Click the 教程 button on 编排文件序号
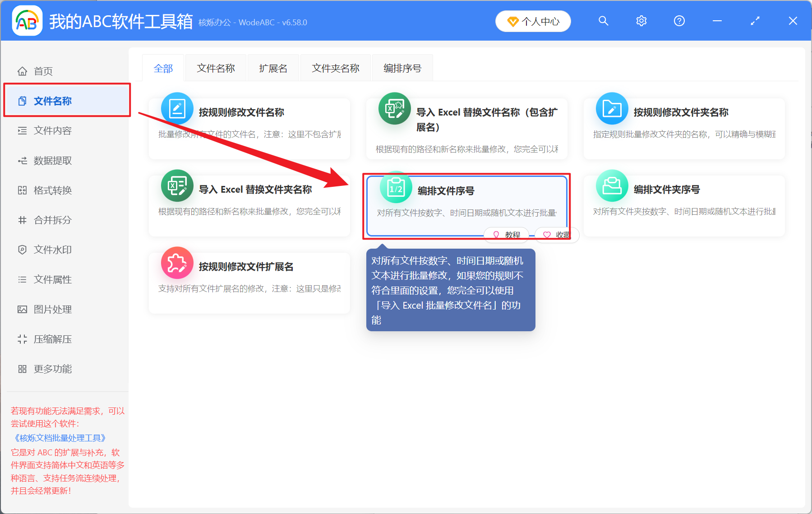 [x=506, y=235]
